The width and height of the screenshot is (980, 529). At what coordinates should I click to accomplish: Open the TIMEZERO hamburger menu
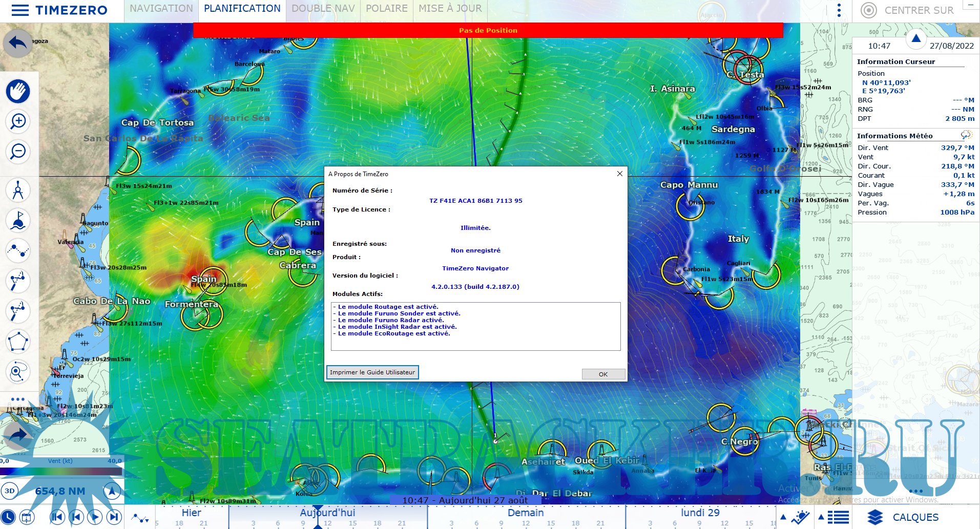20,10
